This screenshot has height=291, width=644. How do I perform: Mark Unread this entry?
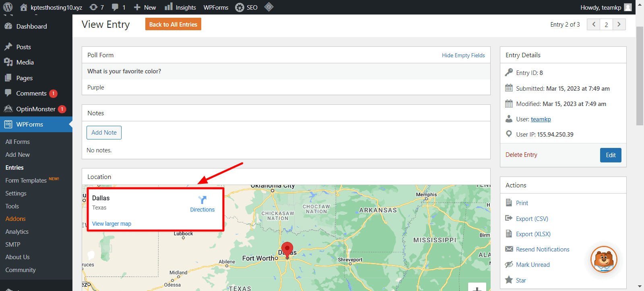[x=533, y=265]
